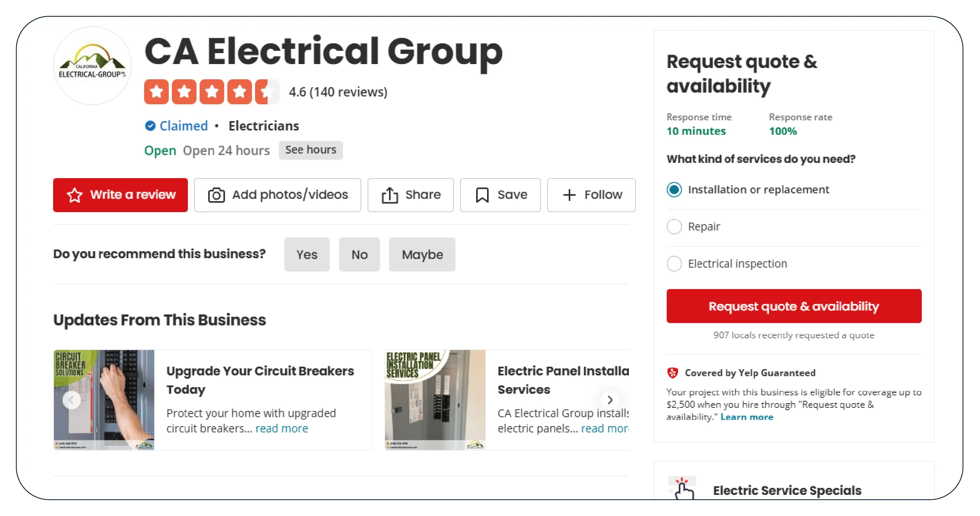The width and height of the screenshot is (980, 516).
Task: Choose the Repair radio button
Action: 674,227
